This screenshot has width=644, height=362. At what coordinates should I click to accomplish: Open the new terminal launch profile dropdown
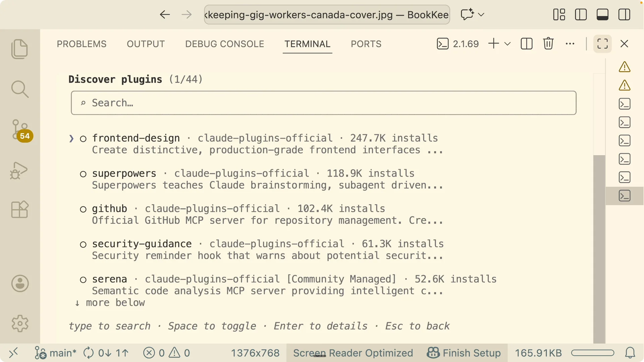point(507,44)
